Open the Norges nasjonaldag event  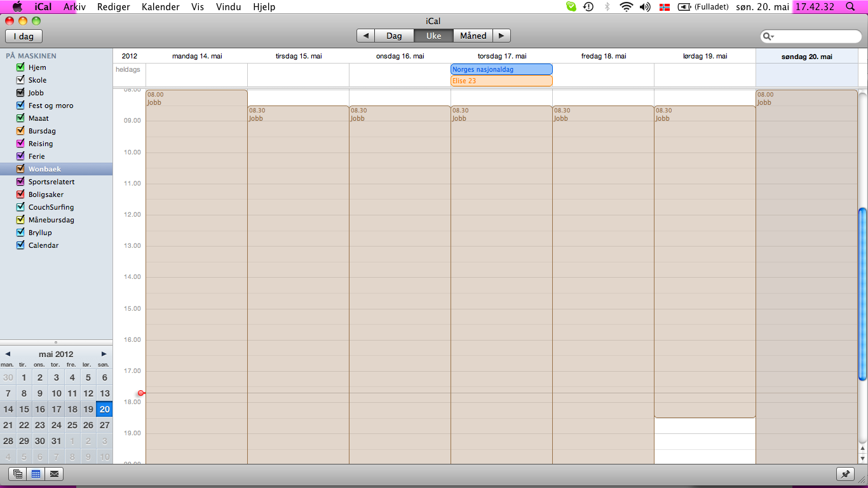(x=501, y=69)
